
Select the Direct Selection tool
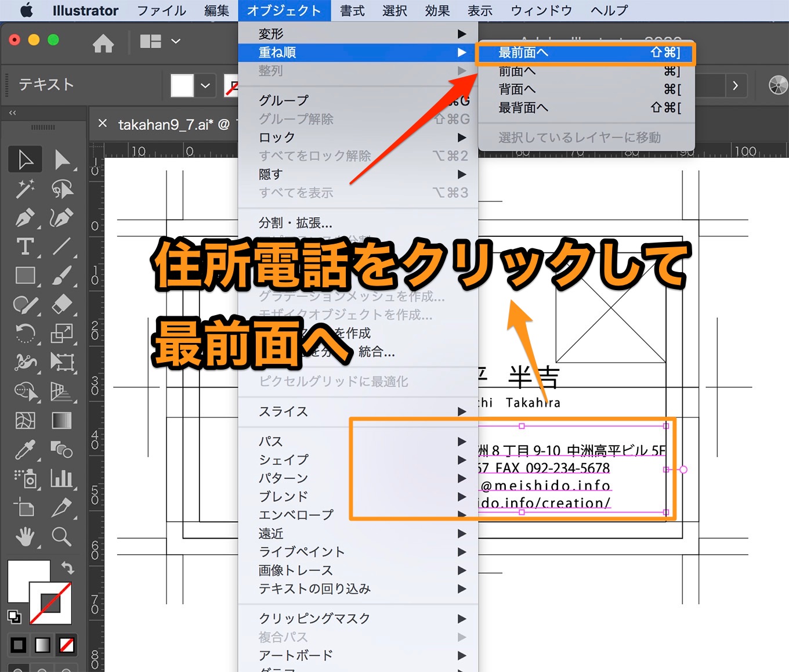coord(61,160)
